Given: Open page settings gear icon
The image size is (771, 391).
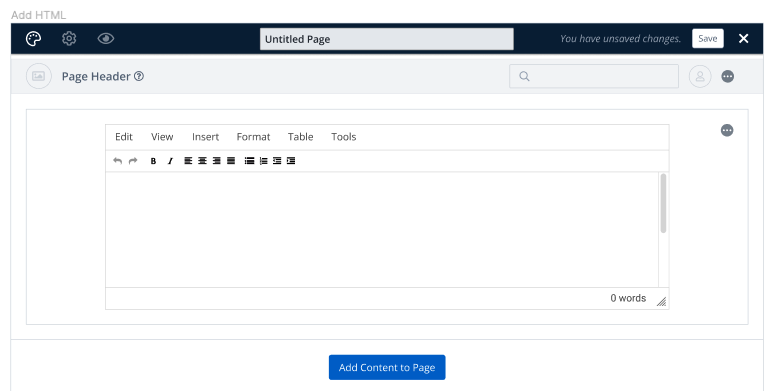Looking at the screenshot, I should (x=69, y=39).
